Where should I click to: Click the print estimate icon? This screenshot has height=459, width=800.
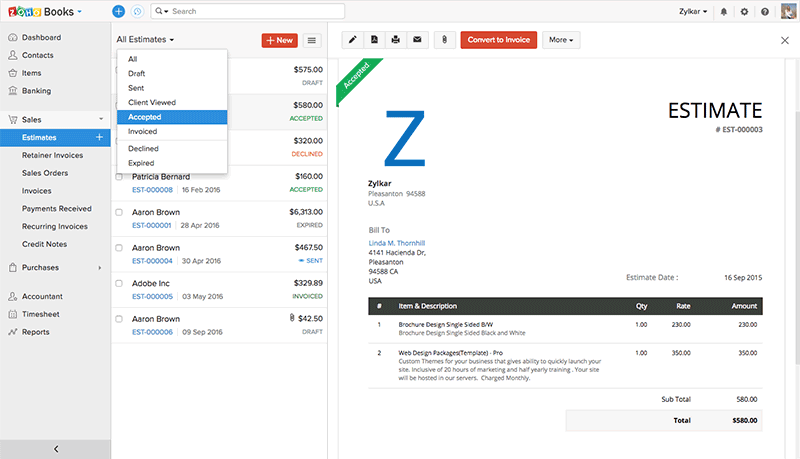pyautogui.click(x=395, y=40)
